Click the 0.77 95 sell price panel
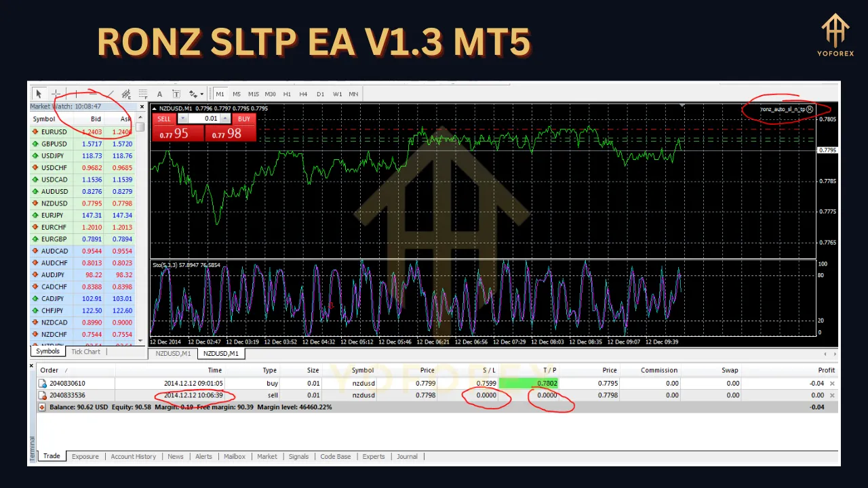Viewport: 868px width, 488px height. pos(178,134)
